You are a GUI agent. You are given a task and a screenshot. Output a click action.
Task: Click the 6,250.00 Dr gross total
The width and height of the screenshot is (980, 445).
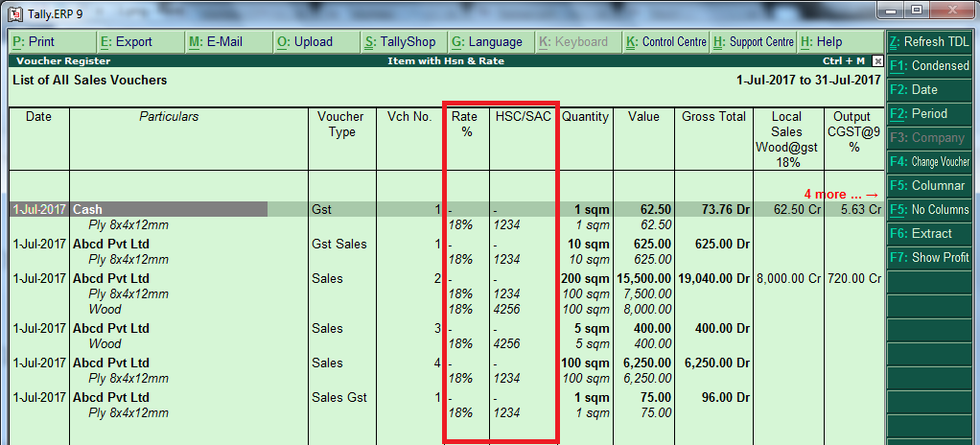pyautogui.click(x=716, y=363)
